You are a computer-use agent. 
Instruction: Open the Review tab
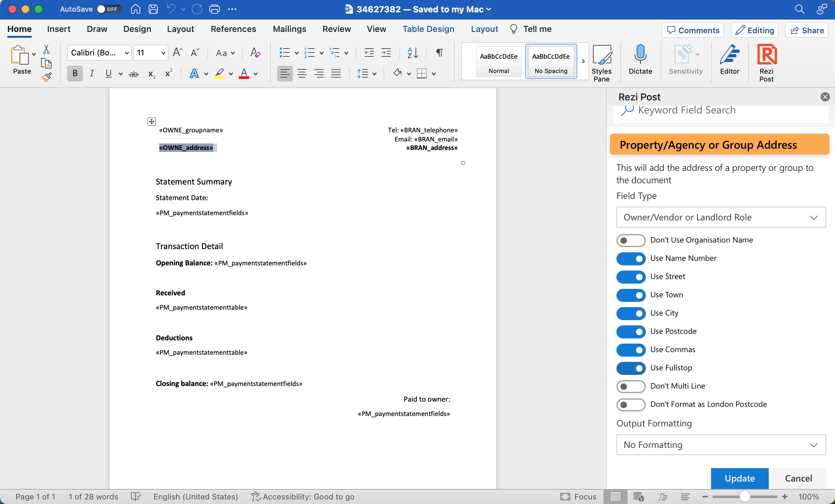(337, 29)
